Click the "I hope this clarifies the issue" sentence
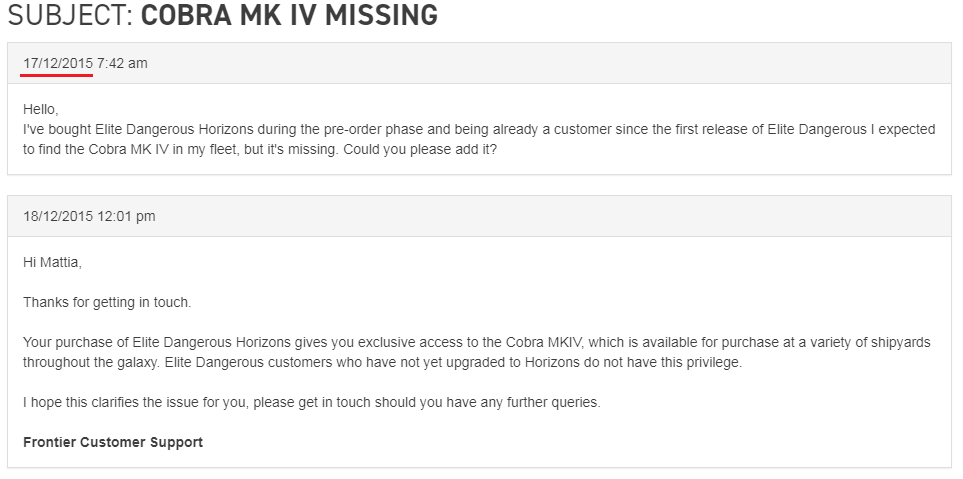 [x=311, y=403]
